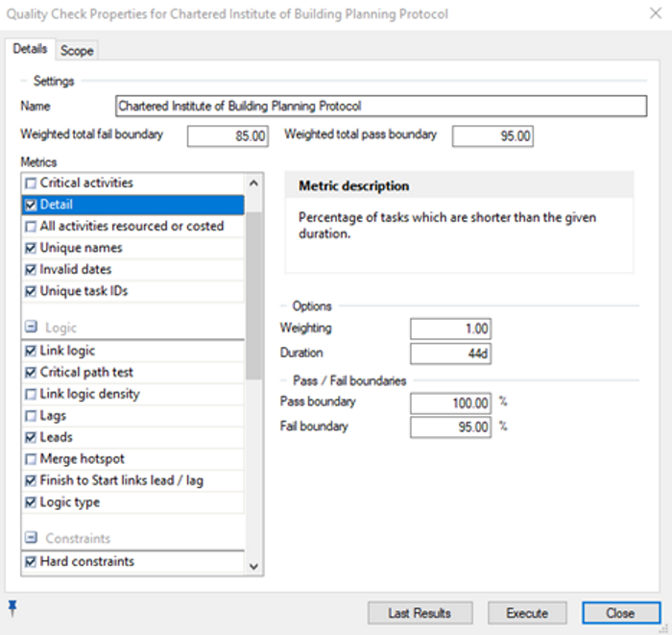This screenshot has width=672, height=635.
Task: Collapse the Constraints group
Action: coord(31,538)
